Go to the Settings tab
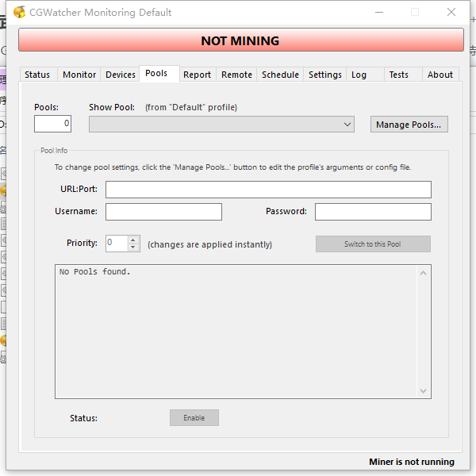The width and height of the screenshot is (476, 476). [324, 75]
